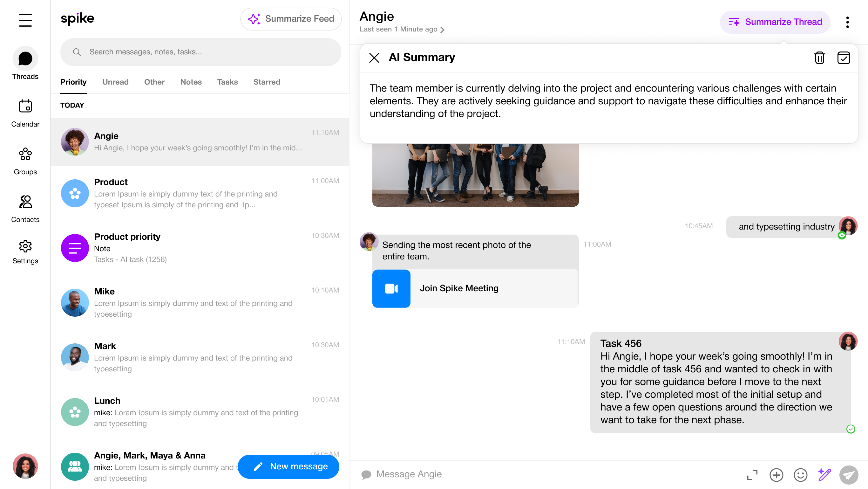Expand Angie's last seen details chevron
868x489 pixels.
443,30
